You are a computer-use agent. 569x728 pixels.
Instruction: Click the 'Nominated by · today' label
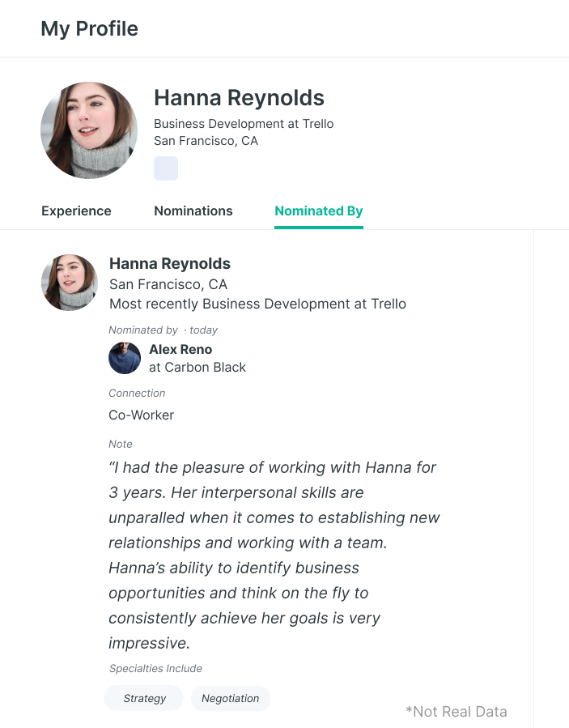163,330
